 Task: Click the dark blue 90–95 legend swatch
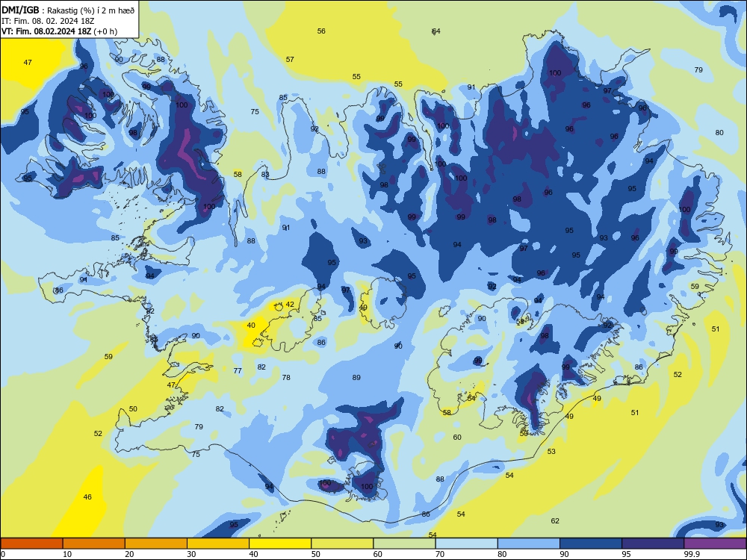pyautogui.click(x=591, y=544)
